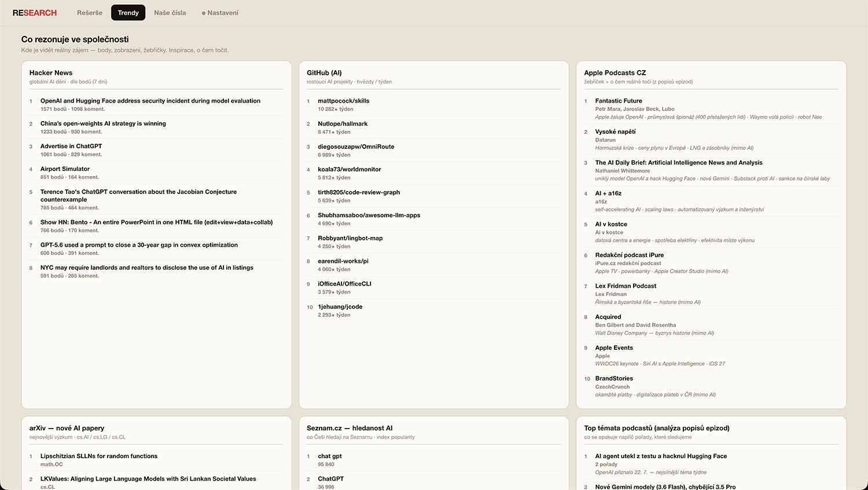Open the Shubhamsaboo/awesome-llm-apps repository
Viewport: 868px width, 490px height.
coord(369,215)
